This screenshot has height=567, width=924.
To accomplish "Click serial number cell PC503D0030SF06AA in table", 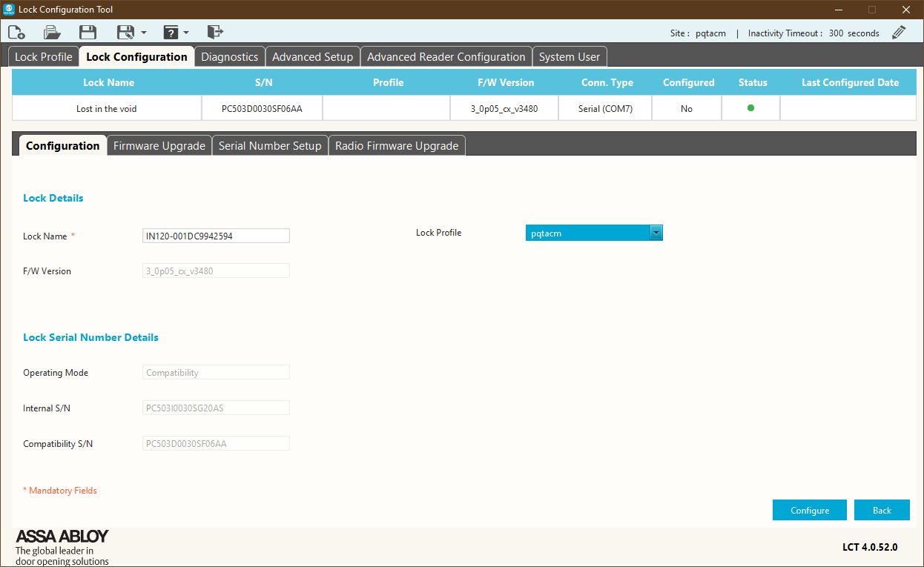I will 262,108.
